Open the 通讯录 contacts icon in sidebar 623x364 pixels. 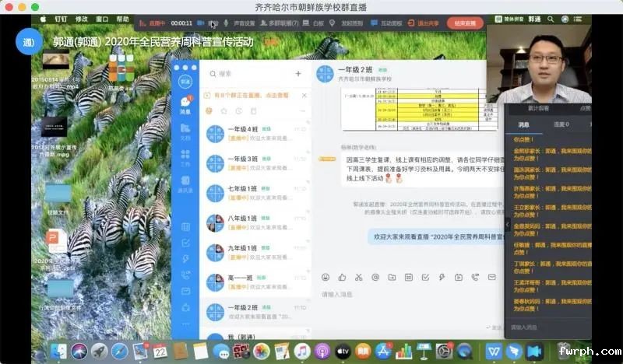[x=185, y=184]
